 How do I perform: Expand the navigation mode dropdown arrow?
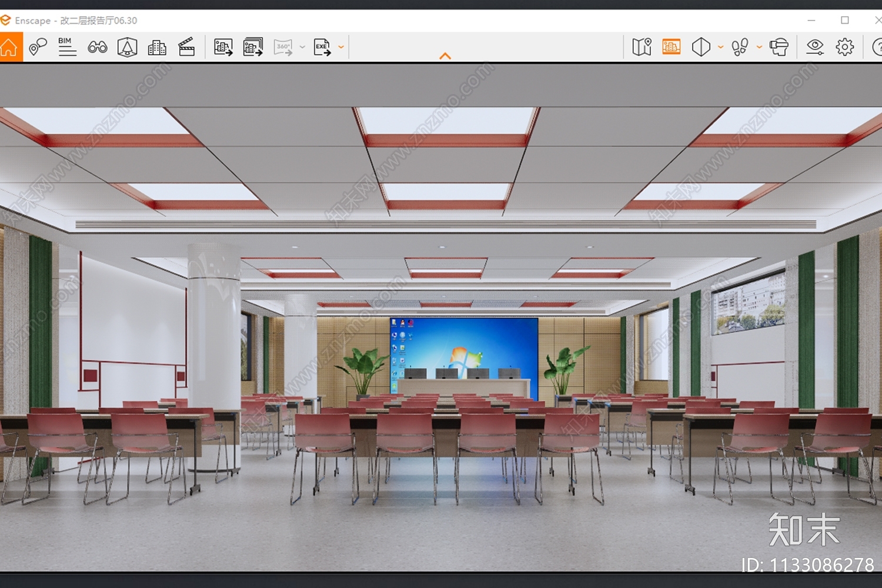pos(759,47)
